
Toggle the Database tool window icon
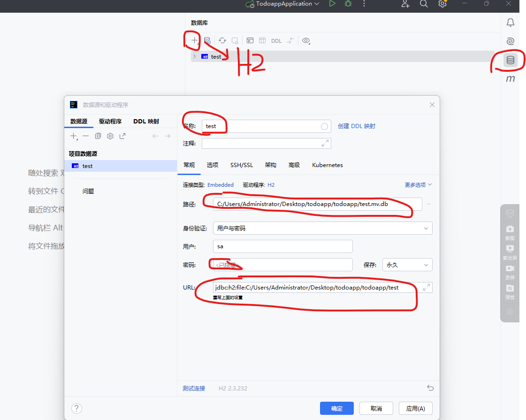click(x=510, y=61)
